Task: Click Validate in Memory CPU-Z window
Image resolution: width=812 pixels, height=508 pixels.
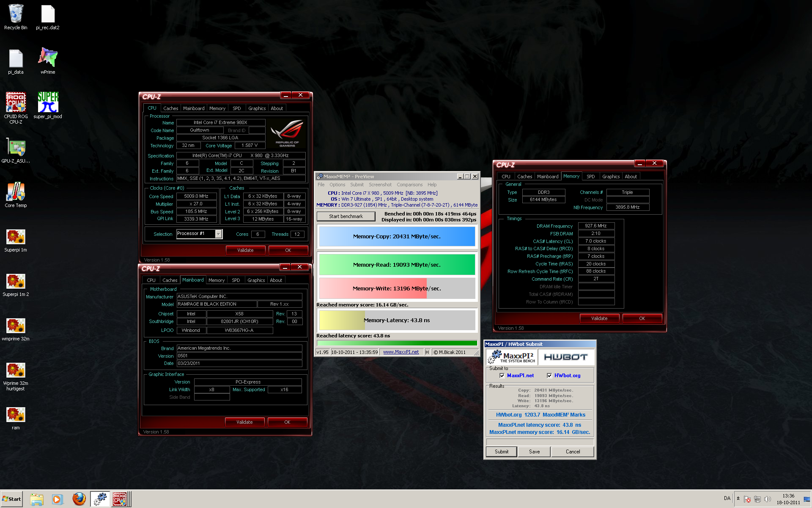Action: coord(599,318)
